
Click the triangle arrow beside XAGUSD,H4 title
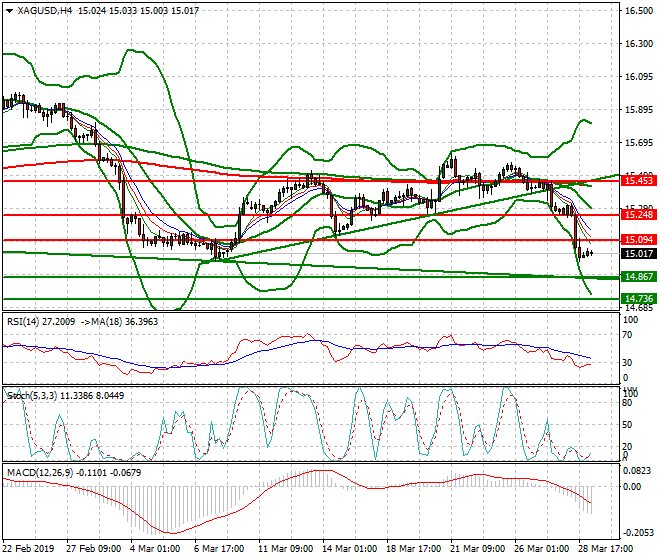tap(9, 11)
